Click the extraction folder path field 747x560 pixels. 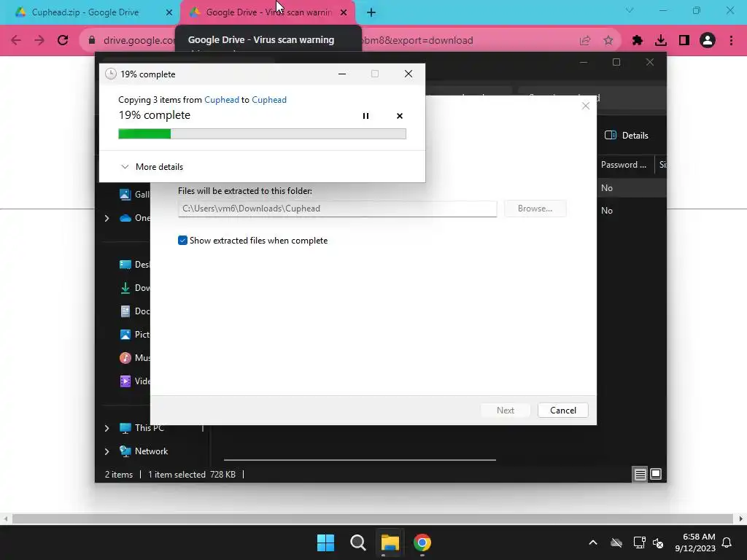tap(337, 209)
